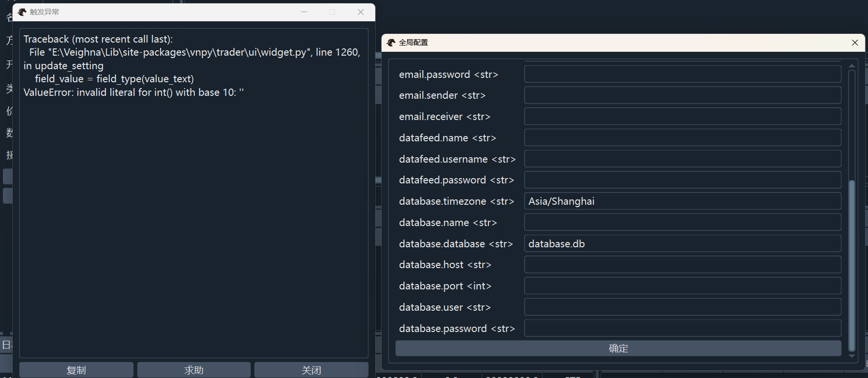This screenshot has width=868, height=378.
Task: Click the 关闭 button in exception dialog
Action: (x=311, y=370)
